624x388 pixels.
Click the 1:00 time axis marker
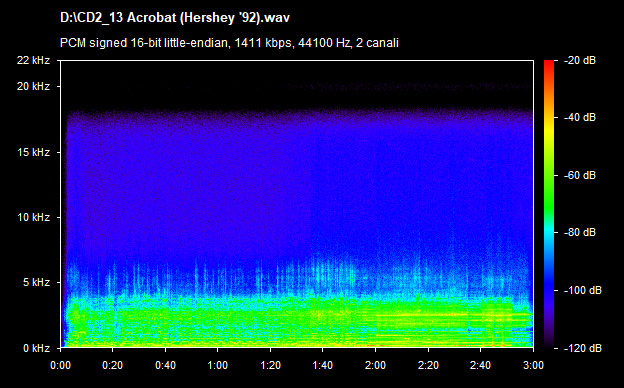click(x=218, y=365)
